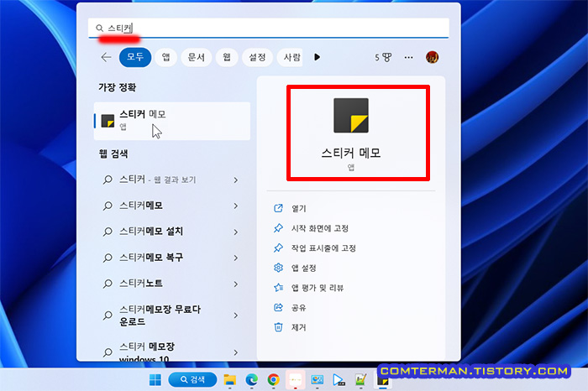Open the three-dot options menu
This screenshot has height=391, width=588.
[x=408, y=57]
